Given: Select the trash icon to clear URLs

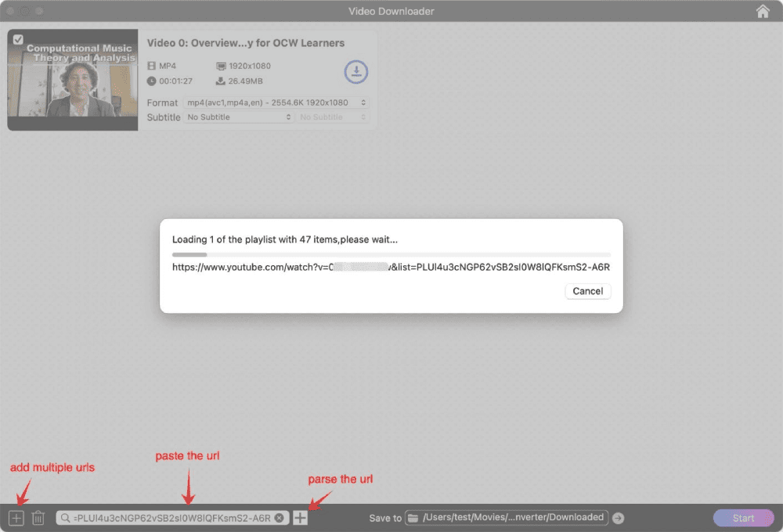Looking at the screenshot, I should click(x=38, y=517).
